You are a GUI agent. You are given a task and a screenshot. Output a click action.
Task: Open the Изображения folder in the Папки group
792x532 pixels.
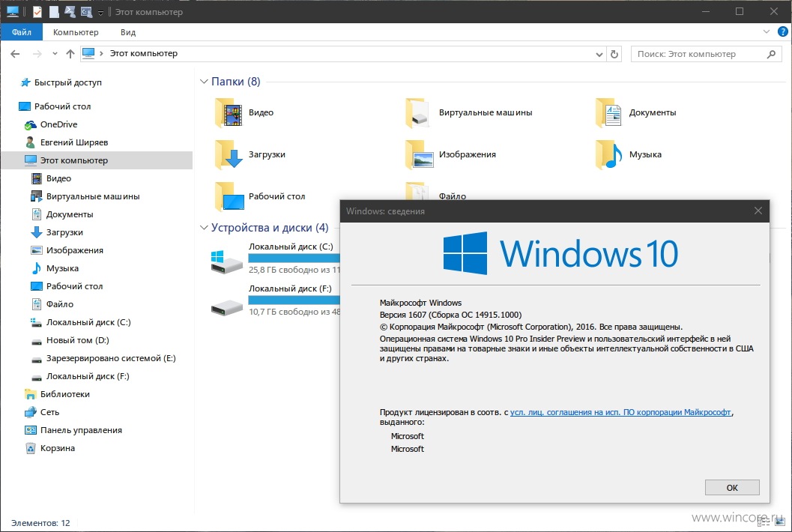[451, 154]
